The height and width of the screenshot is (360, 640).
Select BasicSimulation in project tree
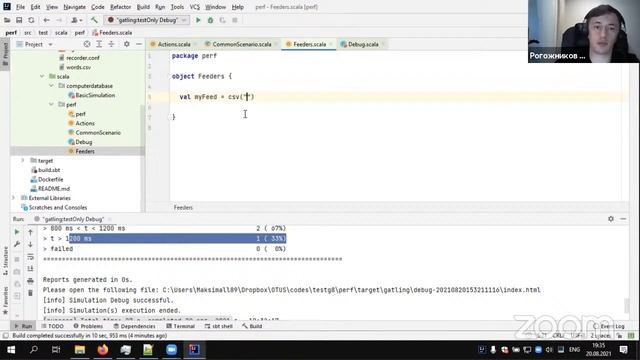click(x=95, y=95)
